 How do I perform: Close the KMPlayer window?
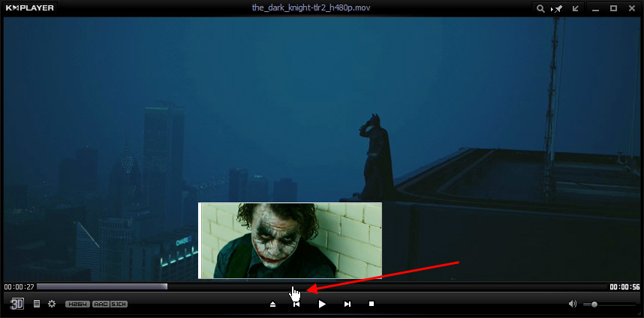pyautogui.click(x=632, y=8)
